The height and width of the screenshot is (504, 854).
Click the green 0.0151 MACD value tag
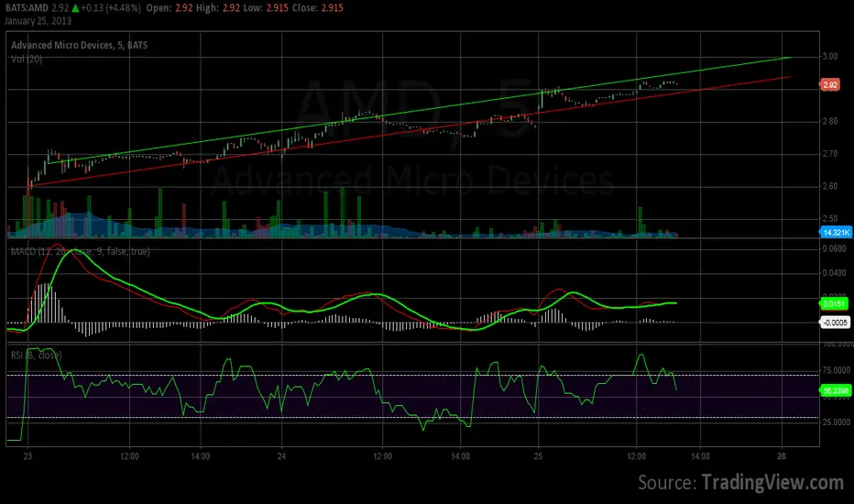834,304
